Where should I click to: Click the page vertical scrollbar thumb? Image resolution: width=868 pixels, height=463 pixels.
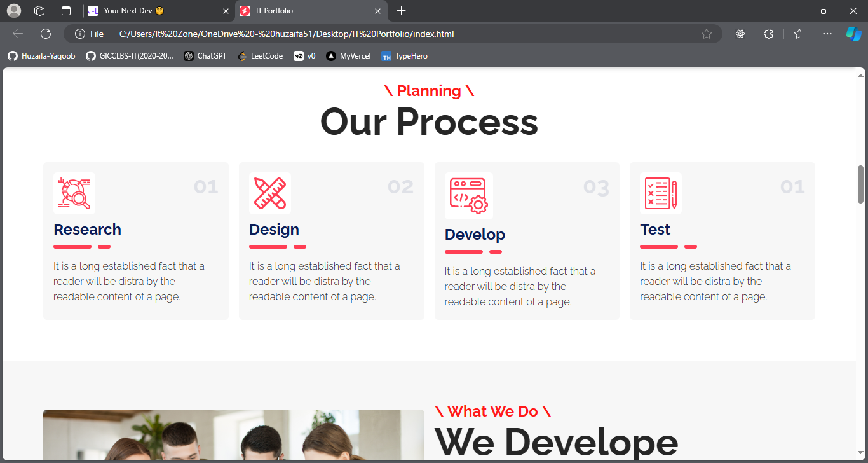click(x=861, y=184)
